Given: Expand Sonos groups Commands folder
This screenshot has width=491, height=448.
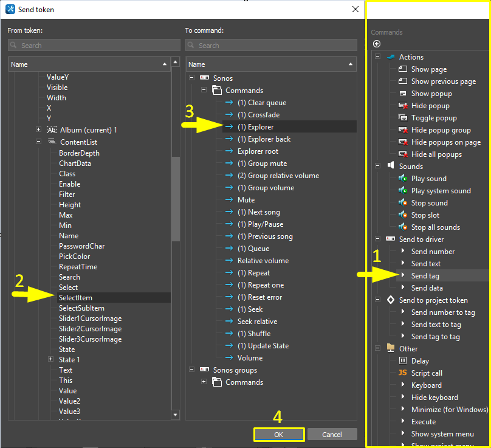Looking at the screenshot, I should pyautogui.click(x=204, y=382).
